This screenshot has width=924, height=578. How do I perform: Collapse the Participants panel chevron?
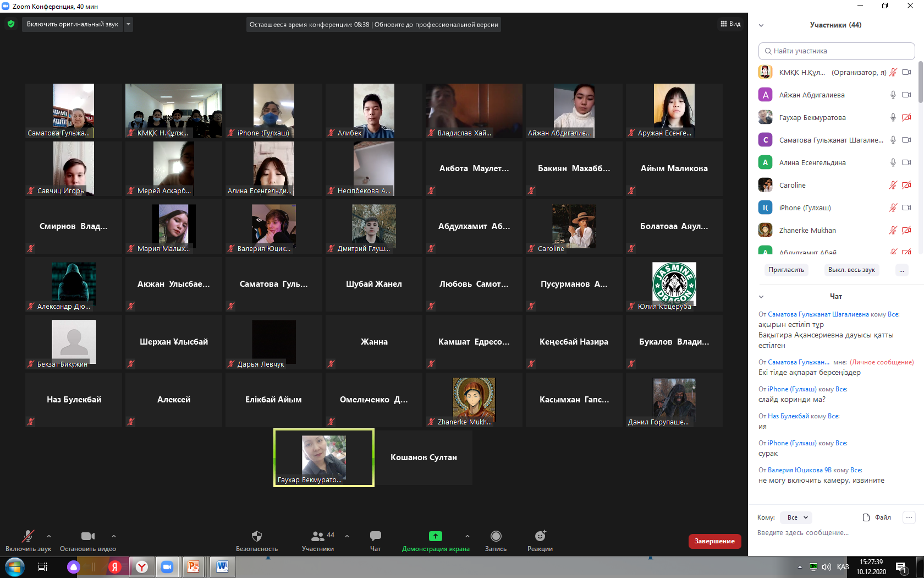tap(761, 25)
